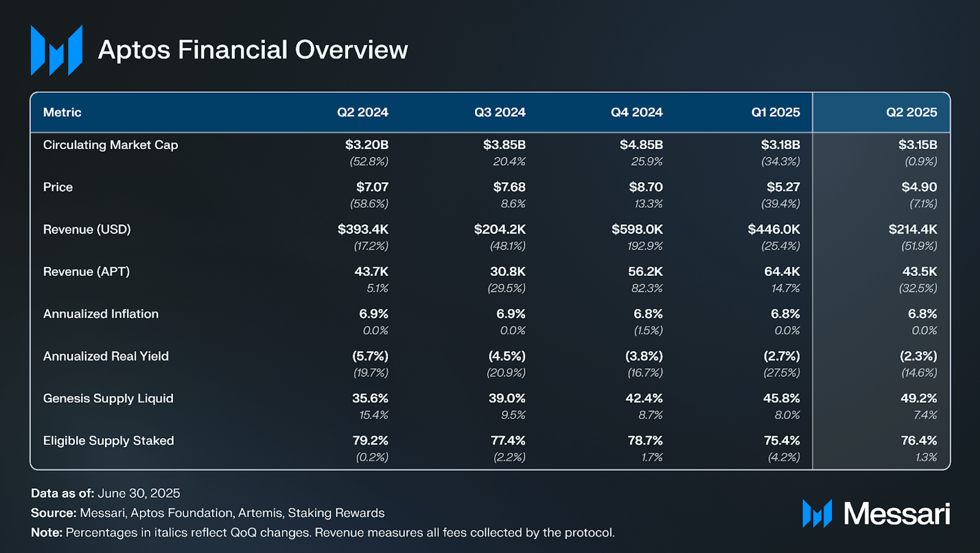The image size is (980, 553).
Task: Click the Aptos Financial Overview title
Action: pyautogui.click(x=253, y=50)
